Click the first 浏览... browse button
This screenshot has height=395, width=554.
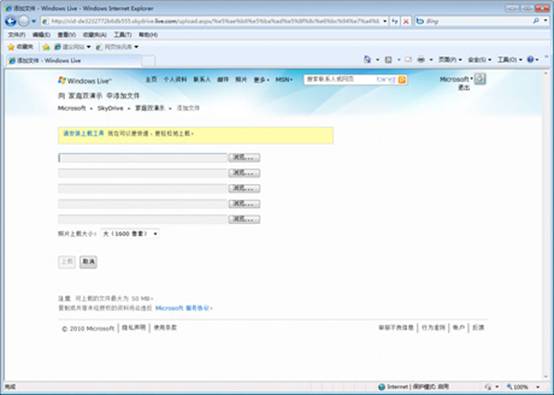point(244,157)
